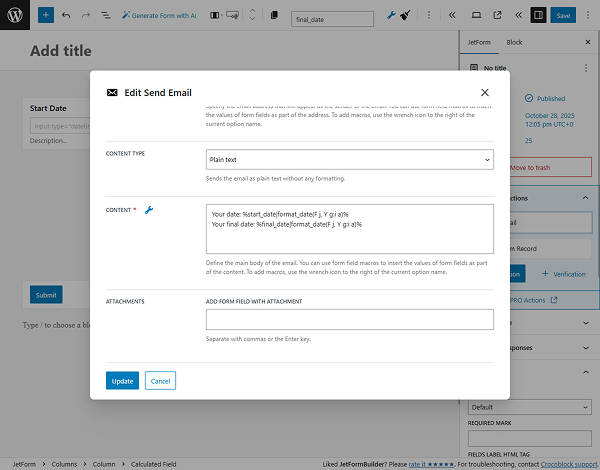This screenshot has width=600, height=470.
Task: Open the Content Type Plain text dropdown
Action: coord(349,160)
